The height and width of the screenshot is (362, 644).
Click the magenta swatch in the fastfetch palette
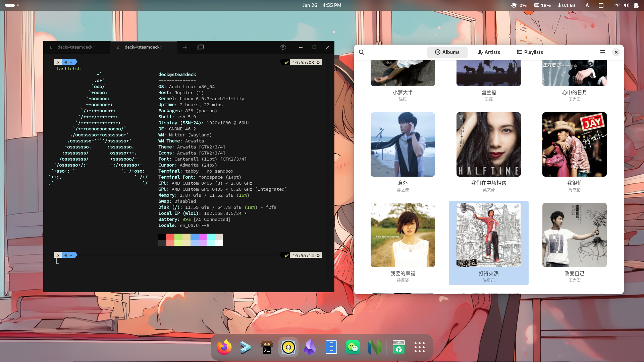click(x=203, y=236)
